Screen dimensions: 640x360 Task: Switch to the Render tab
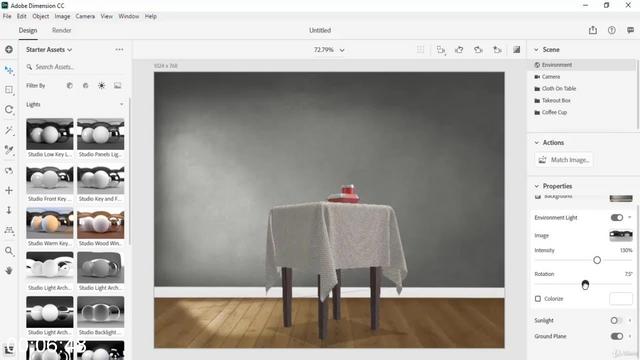click(x=62, y=30)
